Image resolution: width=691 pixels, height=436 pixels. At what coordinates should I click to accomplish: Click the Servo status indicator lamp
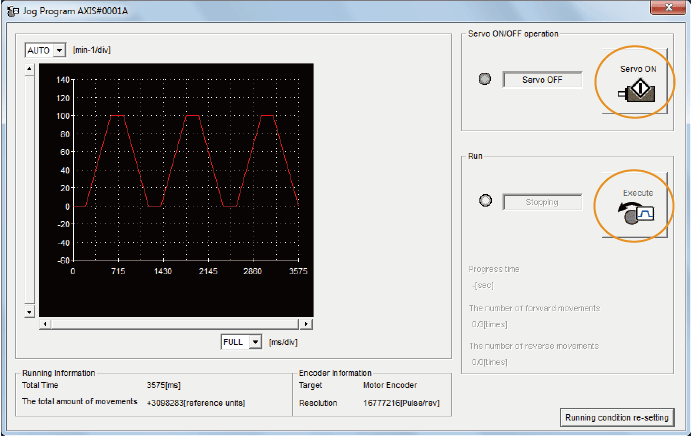pos(485,80)
